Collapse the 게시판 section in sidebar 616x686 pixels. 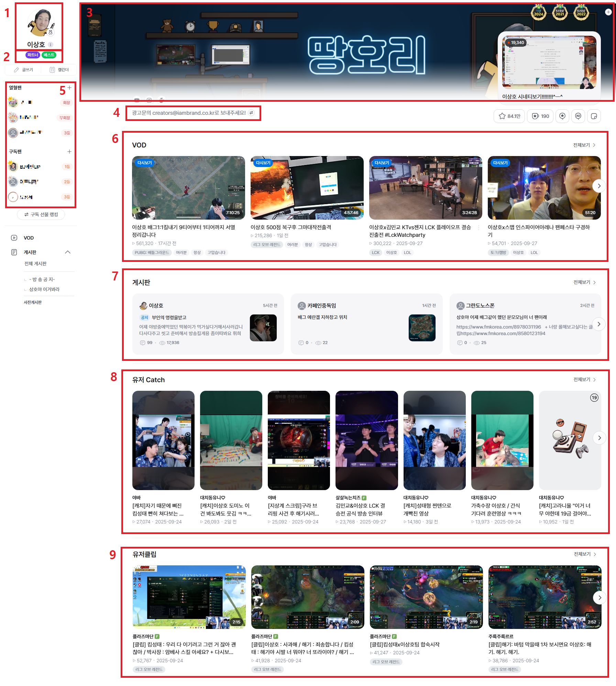(x=68, y=252)
